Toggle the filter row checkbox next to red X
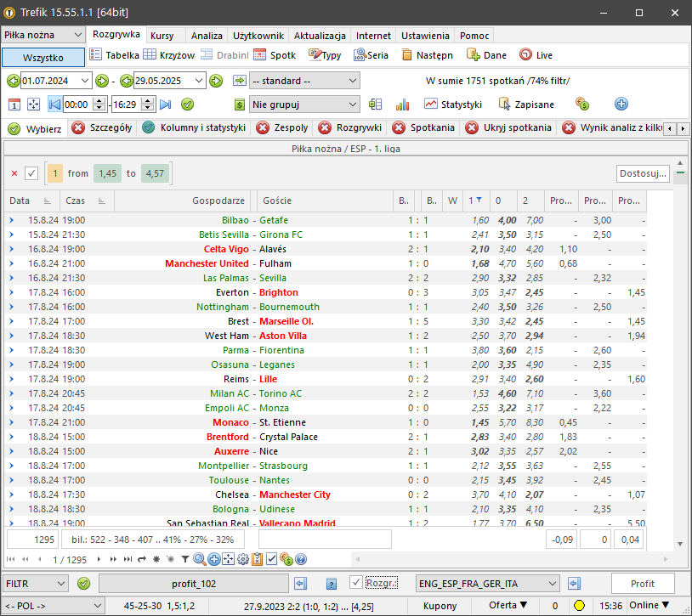The height and width of the screenshot is (616, 692). tap(31, 173)
